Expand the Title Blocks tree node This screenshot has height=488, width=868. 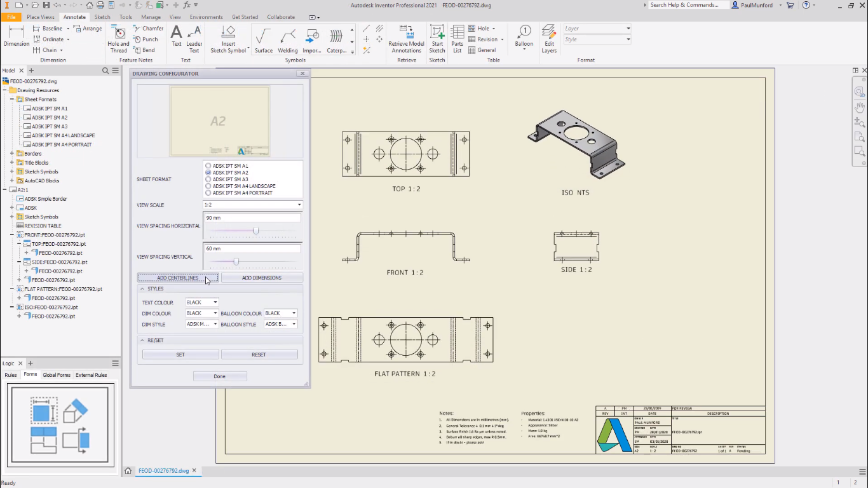12,163
